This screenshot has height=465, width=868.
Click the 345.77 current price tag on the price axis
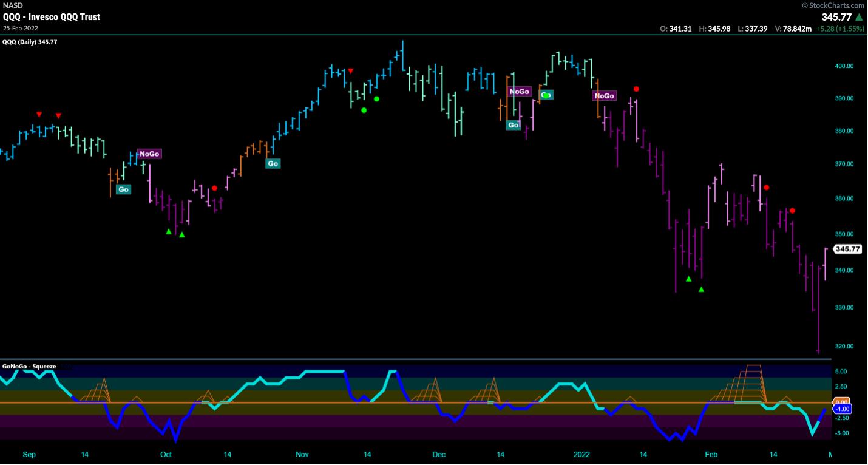(846, 249)
